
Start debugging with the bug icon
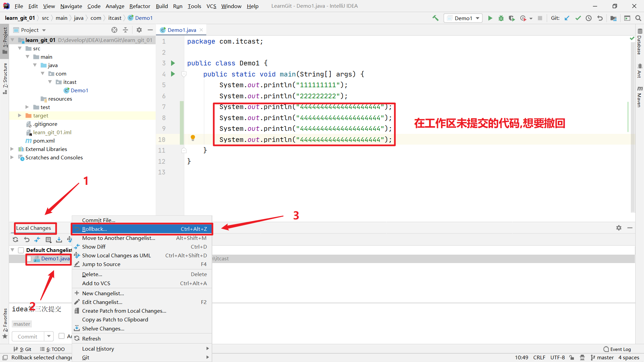point(501,18)
